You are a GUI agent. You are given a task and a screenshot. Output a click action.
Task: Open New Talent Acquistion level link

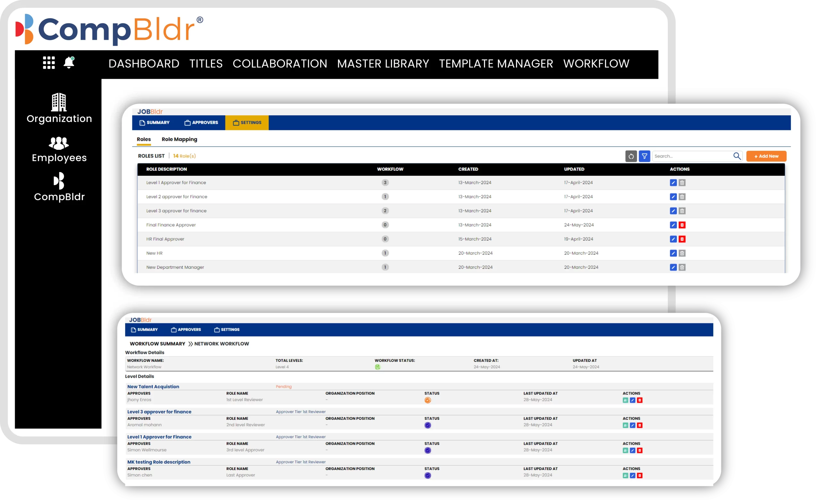tap(153, 387)
